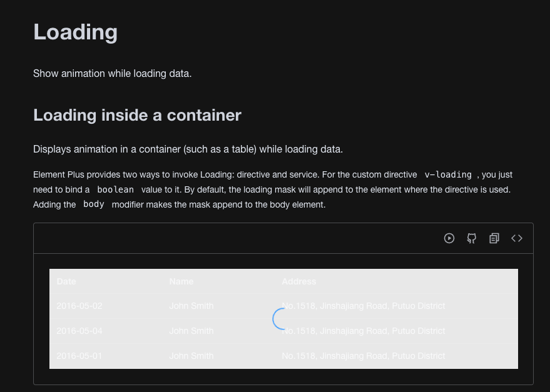
Task: Click the "Show animation while loading data." text
Action: (112, 74)
